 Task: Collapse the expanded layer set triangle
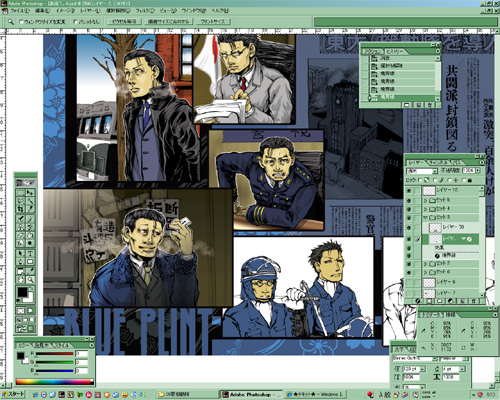(x=425, y=217)
